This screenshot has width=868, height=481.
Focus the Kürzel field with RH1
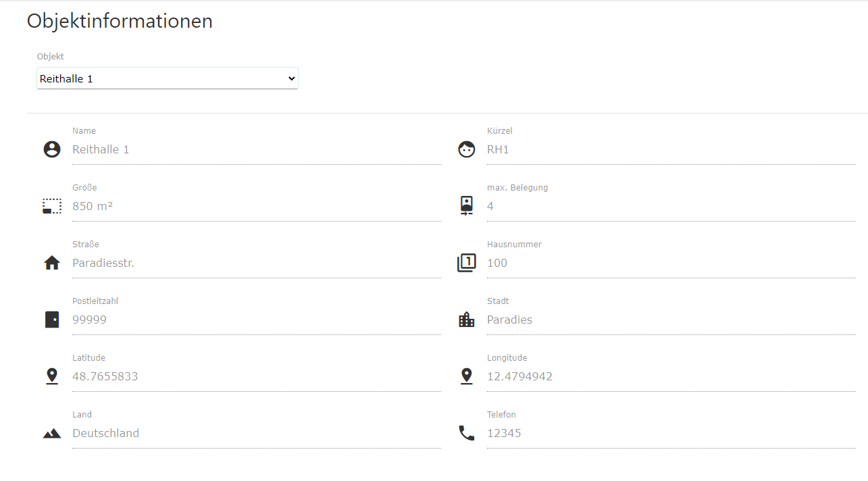[671, 150]
